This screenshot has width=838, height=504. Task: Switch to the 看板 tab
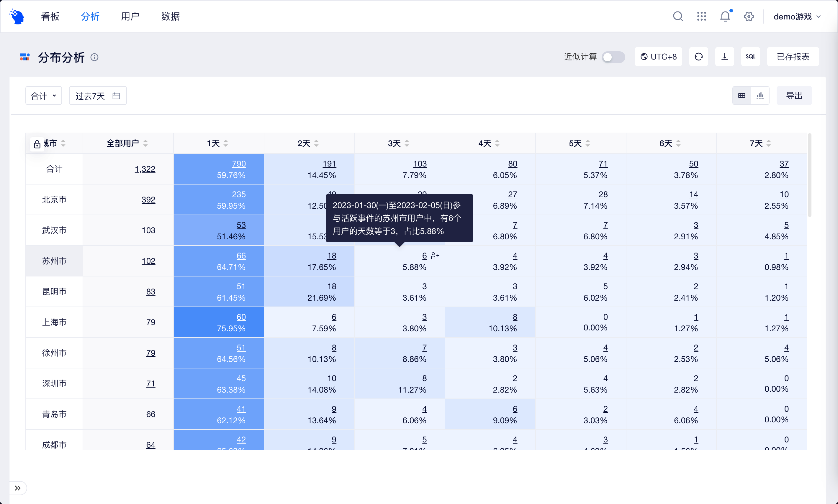coord(50,16)
